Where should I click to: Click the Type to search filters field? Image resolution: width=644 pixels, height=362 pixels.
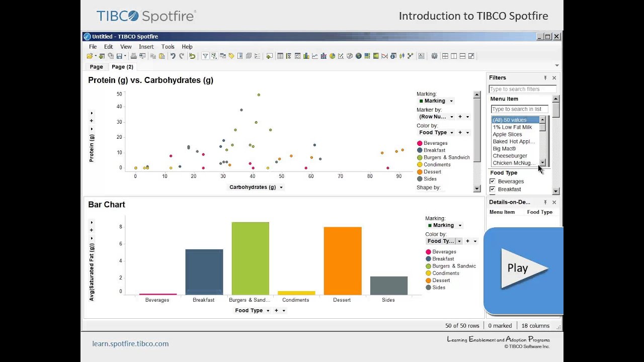[523, 89]
